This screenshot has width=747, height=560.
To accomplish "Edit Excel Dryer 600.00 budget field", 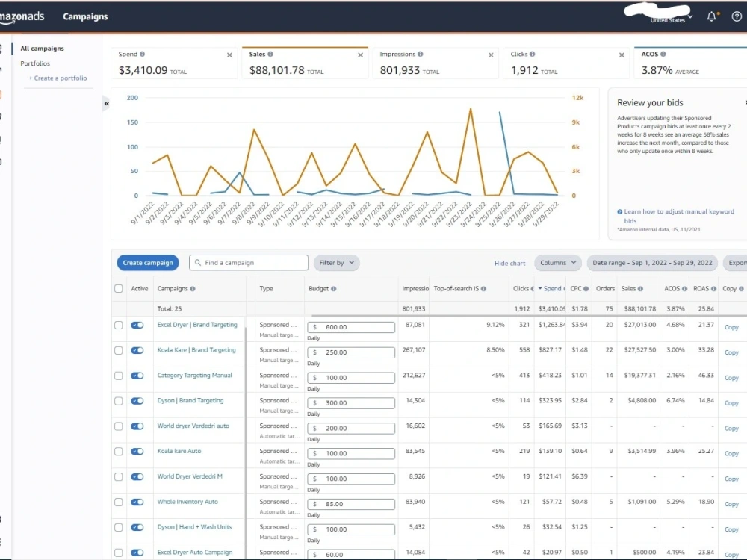I will (x=351, y=327).
